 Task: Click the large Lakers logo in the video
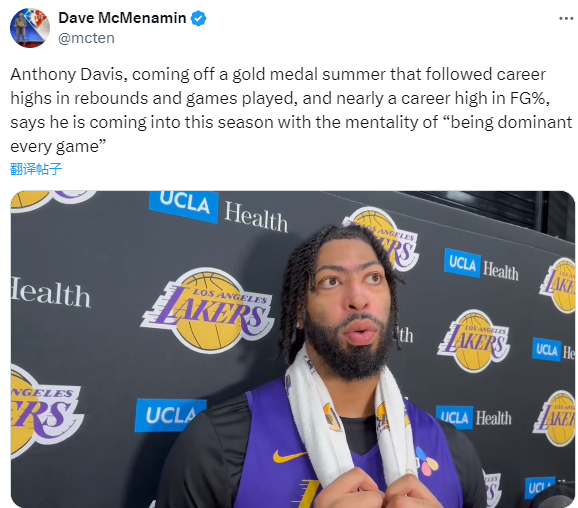click(x=207, y=310)
